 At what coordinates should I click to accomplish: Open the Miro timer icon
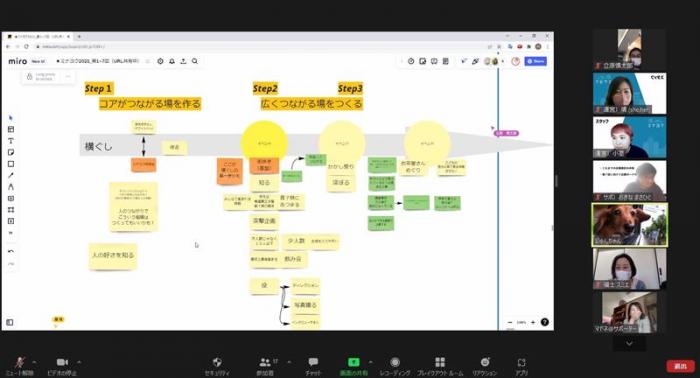tap(411, 61)
